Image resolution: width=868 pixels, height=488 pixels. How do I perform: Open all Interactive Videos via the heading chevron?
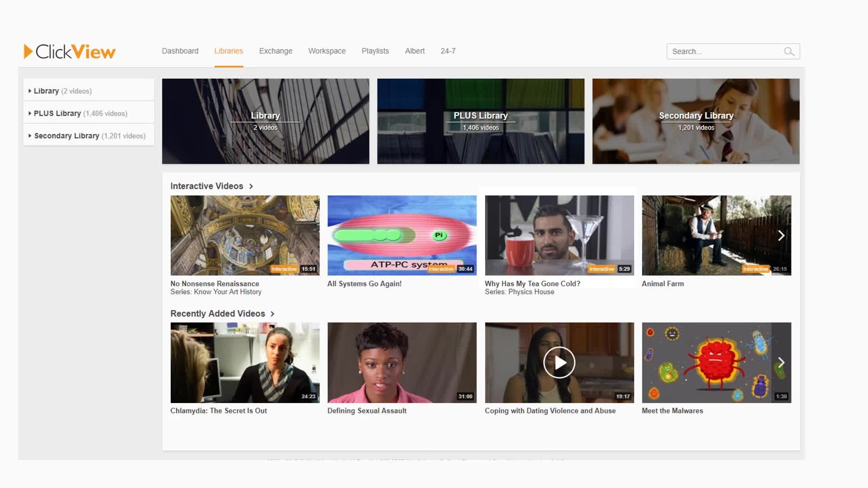click(251, 186)
